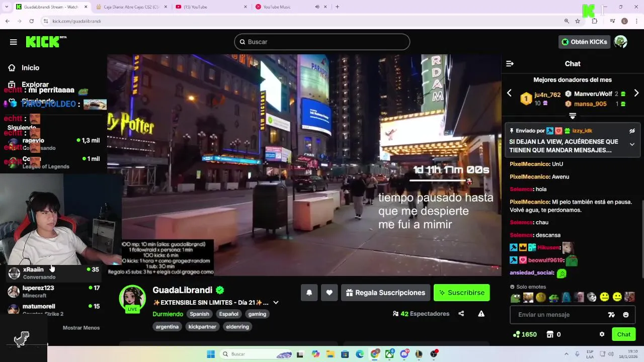Open matumorell channel in sidebar
Viewport: 644px width, 362px height.
[53, 310]
